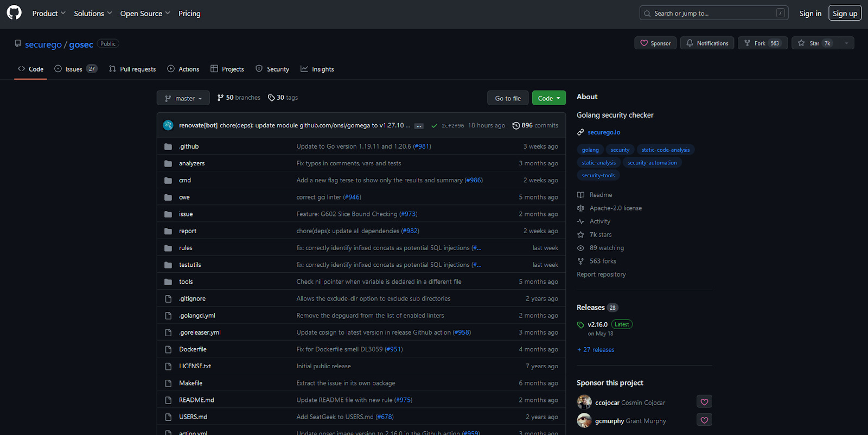Click the Sign in link
This screenshot has height=435, width=868.
[810, 14]
